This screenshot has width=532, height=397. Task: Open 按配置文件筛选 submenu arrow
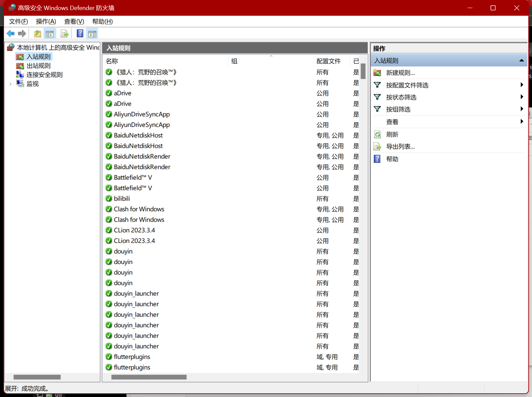tap(522, 85)
